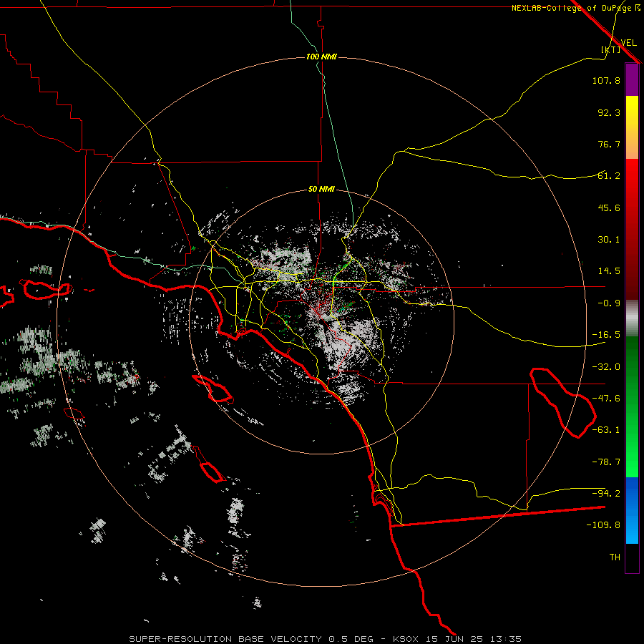Click the 30.1 velocity scale value
Image resolution: width=644 pixels, height=644 pixels.
pos(609,240)
